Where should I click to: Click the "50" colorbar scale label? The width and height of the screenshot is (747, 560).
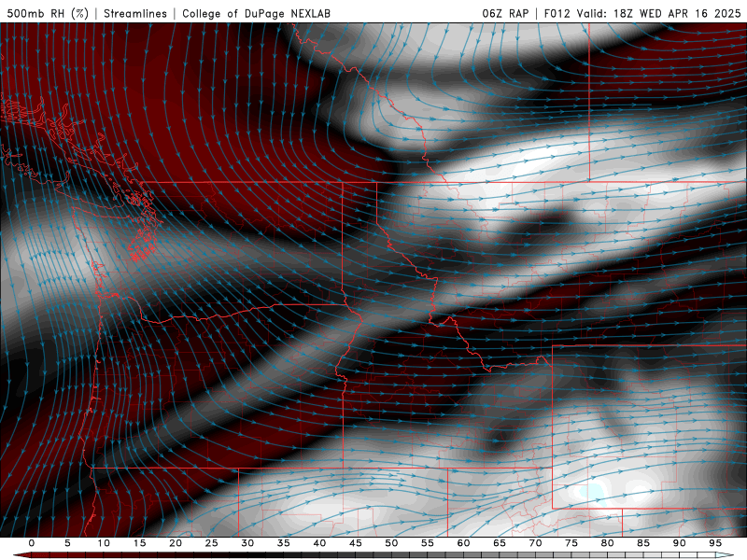(391, 543)
